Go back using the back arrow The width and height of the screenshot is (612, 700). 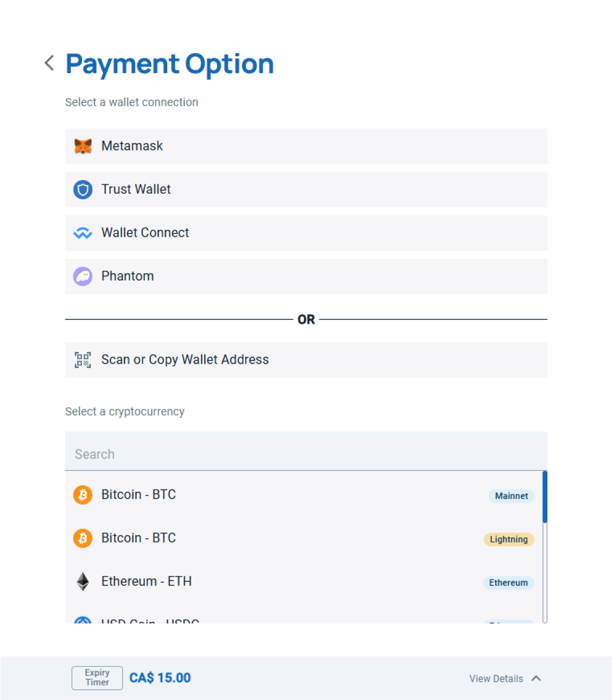[49, 63]
